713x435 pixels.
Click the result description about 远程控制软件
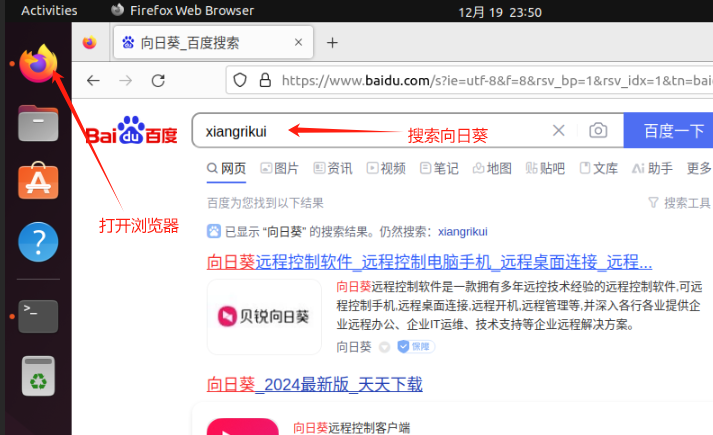coord(519,305)
